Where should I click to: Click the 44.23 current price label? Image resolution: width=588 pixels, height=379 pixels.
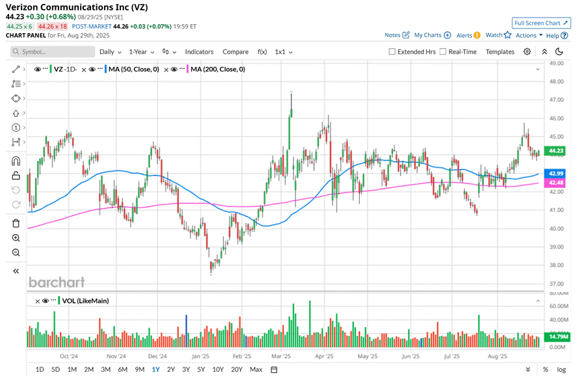pyautogui.click(x=555, y=151)
